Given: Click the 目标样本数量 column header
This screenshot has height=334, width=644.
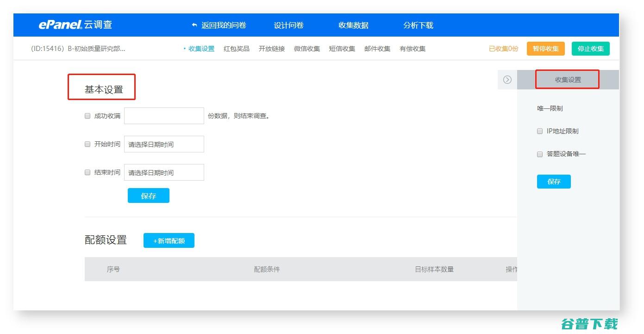Looking at the screenshot, I should click(x=434, y=269).
